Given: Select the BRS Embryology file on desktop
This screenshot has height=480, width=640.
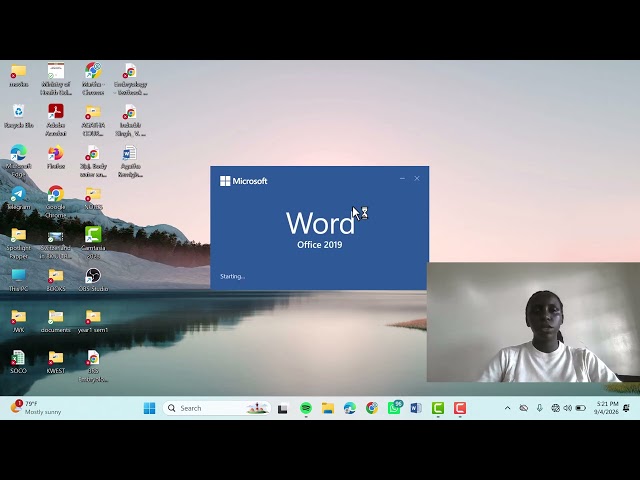Looking at the screenshot, I should (93, 366).
